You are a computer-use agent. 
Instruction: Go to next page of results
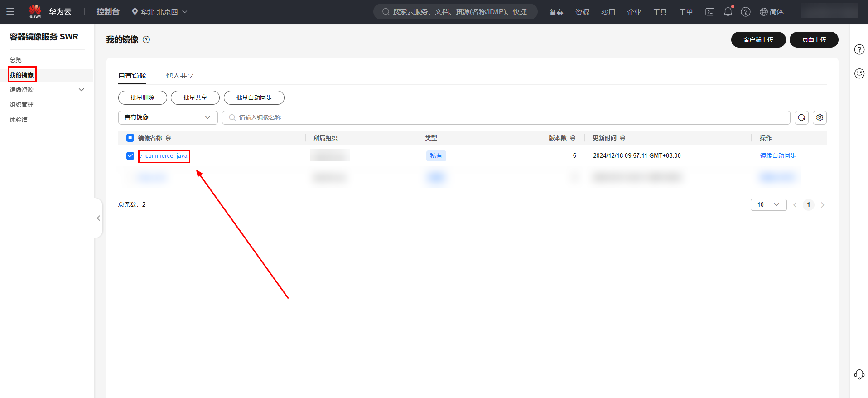click(823, 205)
